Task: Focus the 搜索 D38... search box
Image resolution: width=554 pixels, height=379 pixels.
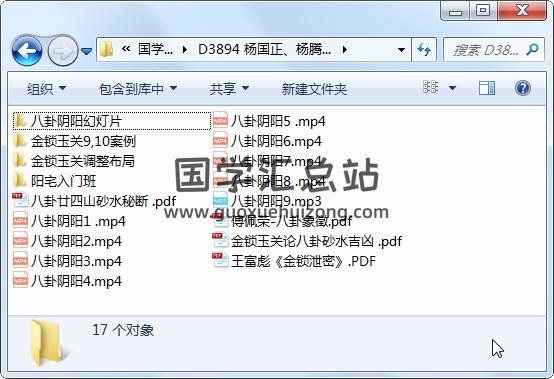Action: tap(494, 49)
